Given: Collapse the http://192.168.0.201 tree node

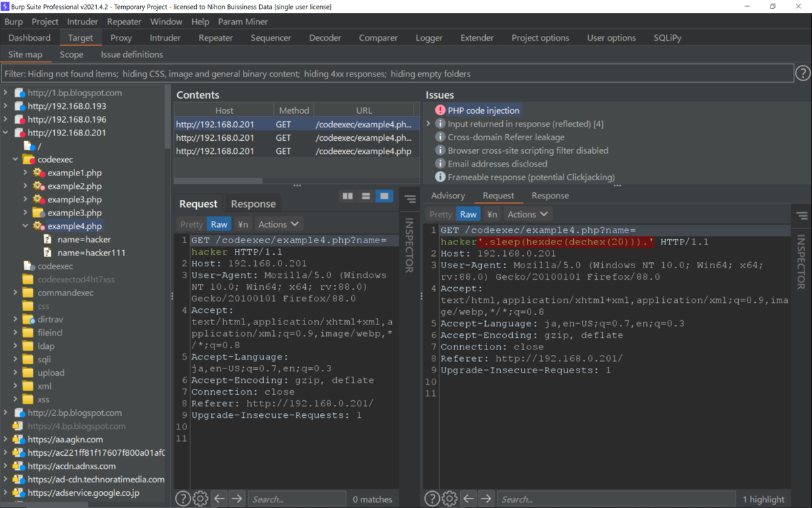Looking at the screenshot, I should click(x=6, y=133).
